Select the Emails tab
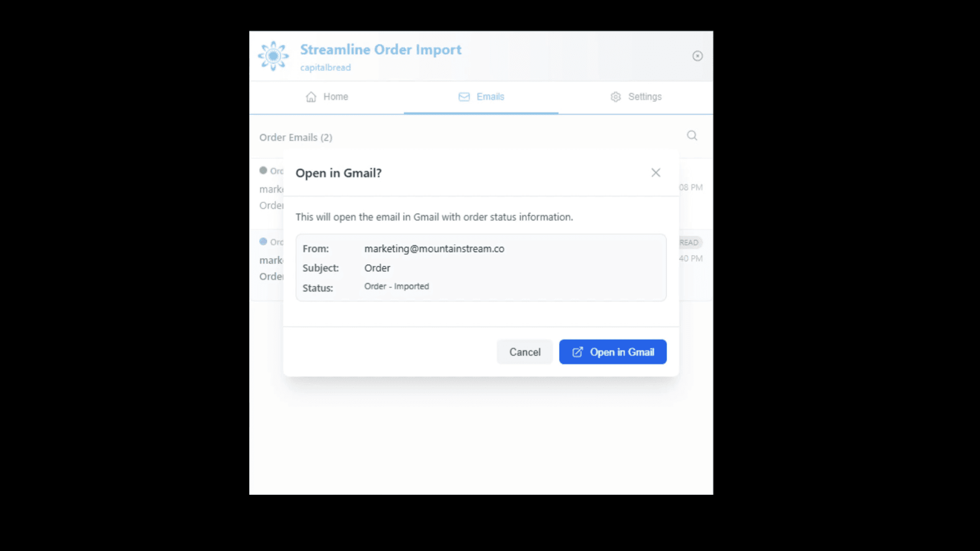This screenshot has height=551, width=980. 481,97
